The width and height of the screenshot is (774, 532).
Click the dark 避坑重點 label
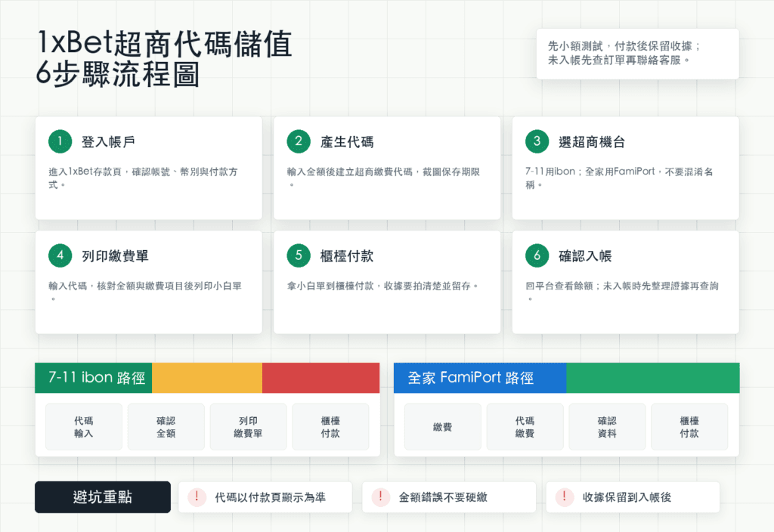click(x=103, y=497)
